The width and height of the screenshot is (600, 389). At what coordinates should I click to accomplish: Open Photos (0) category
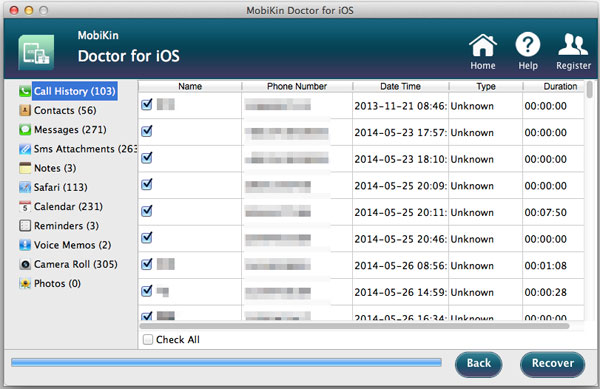pyautogui.click(x=57, y=283)
